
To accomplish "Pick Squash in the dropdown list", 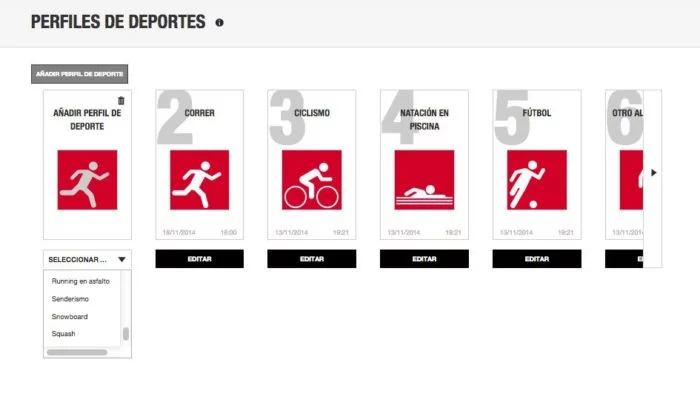I will pyautogui.click(x=63, y=334).
